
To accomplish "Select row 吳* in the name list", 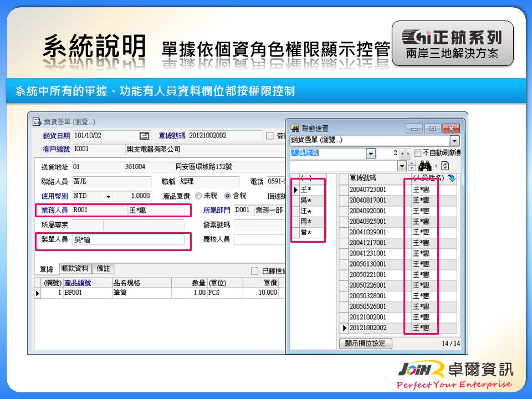I will pos(306,200).
